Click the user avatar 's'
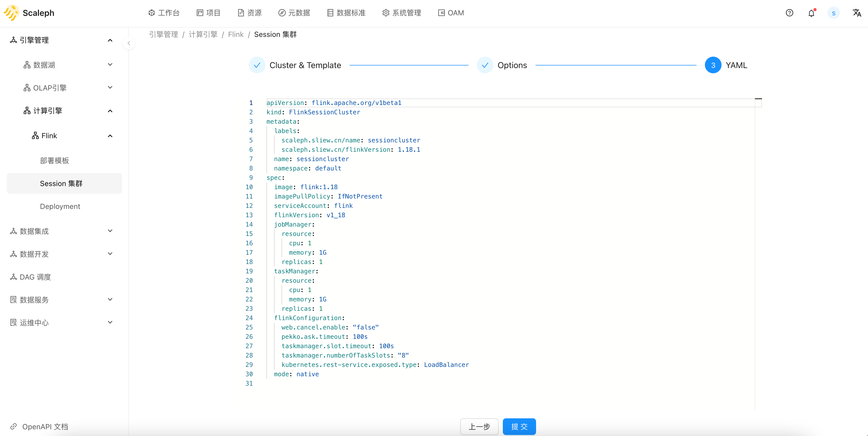 [x=834, y=13]
